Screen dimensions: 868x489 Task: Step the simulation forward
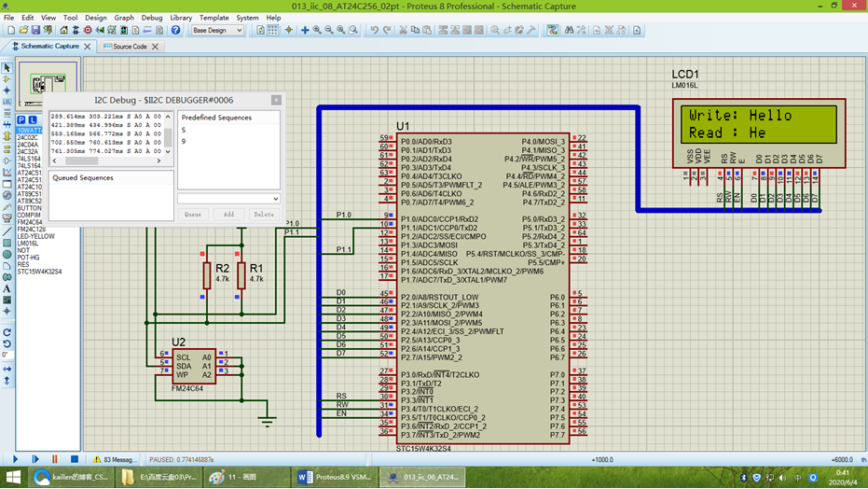click(x=35, y=459)
